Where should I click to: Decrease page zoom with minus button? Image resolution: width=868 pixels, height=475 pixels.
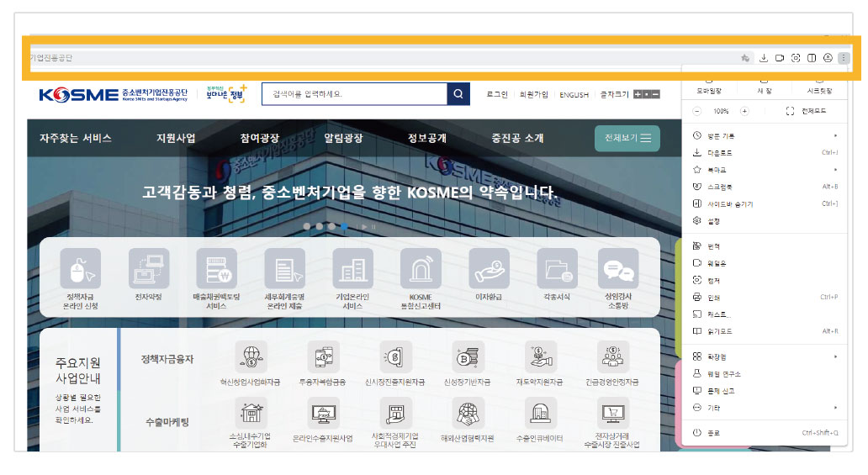point(697,111)
